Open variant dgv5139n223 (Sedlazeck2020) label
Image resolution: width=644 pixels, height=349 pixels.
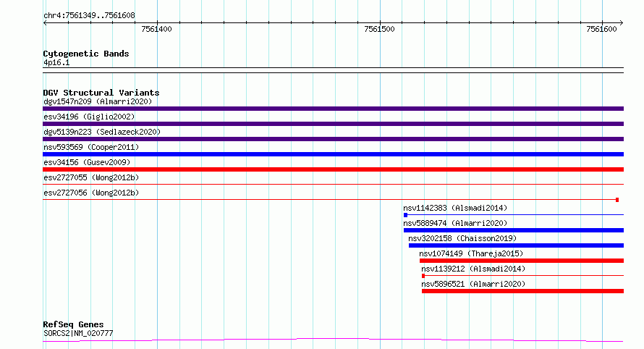[x=102, y=132]
